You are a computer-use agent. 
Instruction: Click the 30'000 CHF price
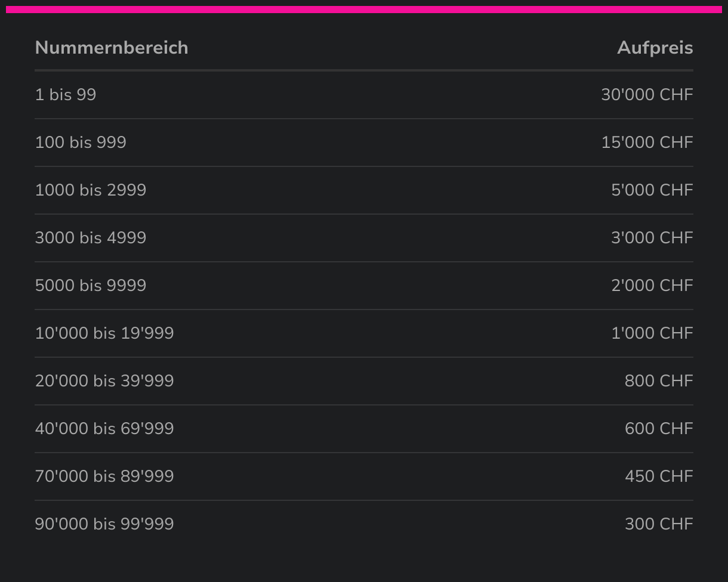click(647, 95)
